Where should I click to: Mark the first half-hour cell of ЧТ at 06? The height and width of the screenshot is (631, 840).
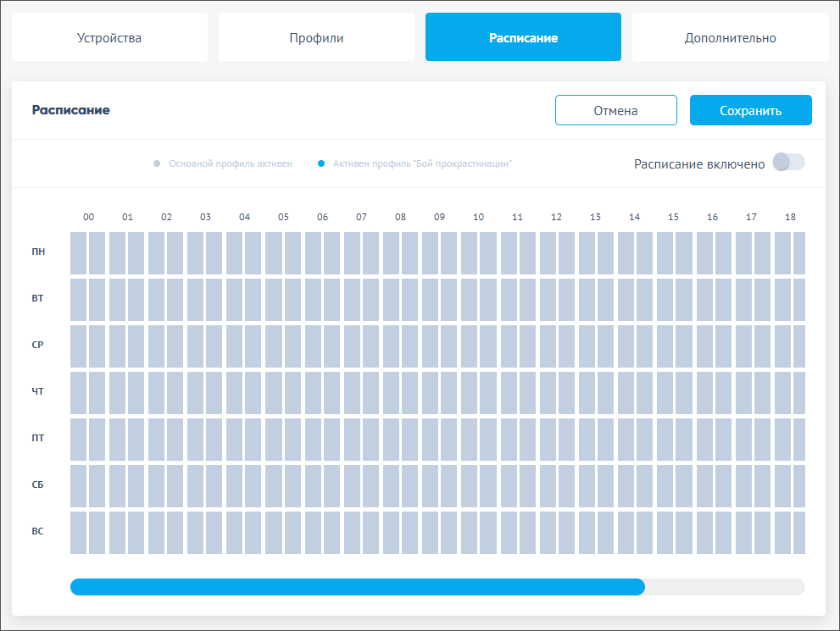(313, 392)
